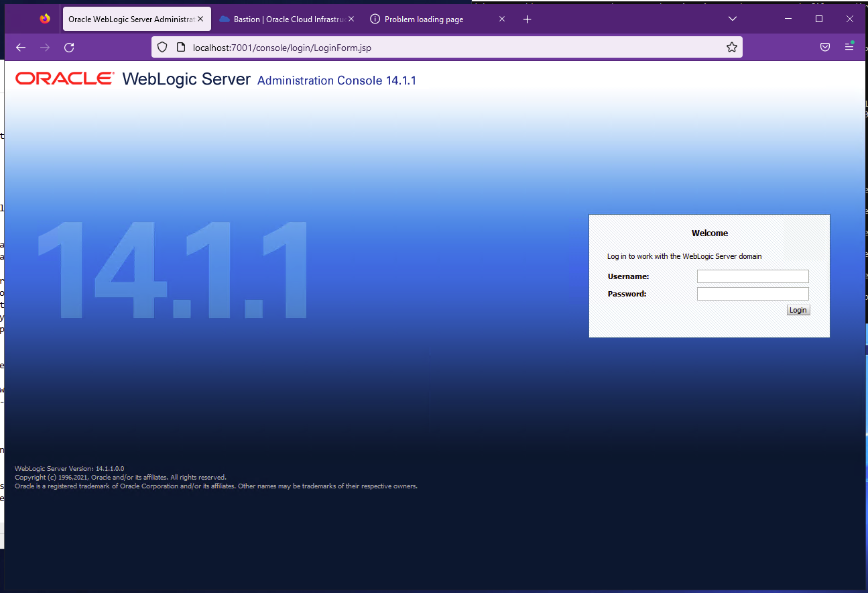Open the tracking protection shield in address bar
Viewport: 868px width, 593px height.
162,47
